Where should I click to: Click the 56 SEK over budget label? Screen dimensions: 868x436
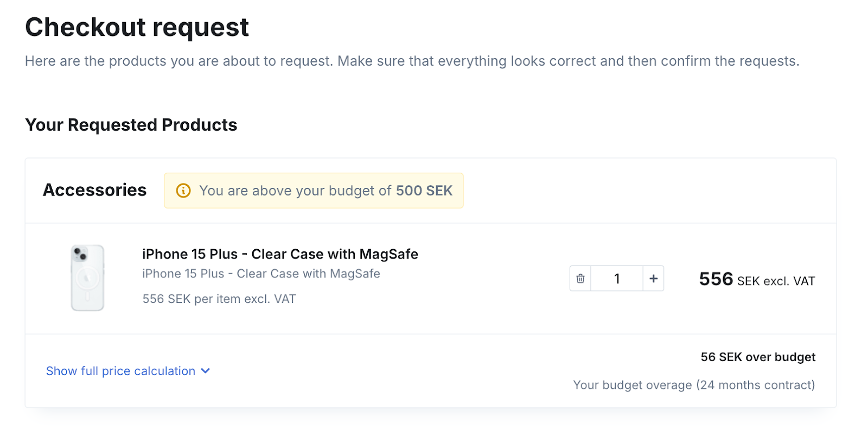coord(758,357)
